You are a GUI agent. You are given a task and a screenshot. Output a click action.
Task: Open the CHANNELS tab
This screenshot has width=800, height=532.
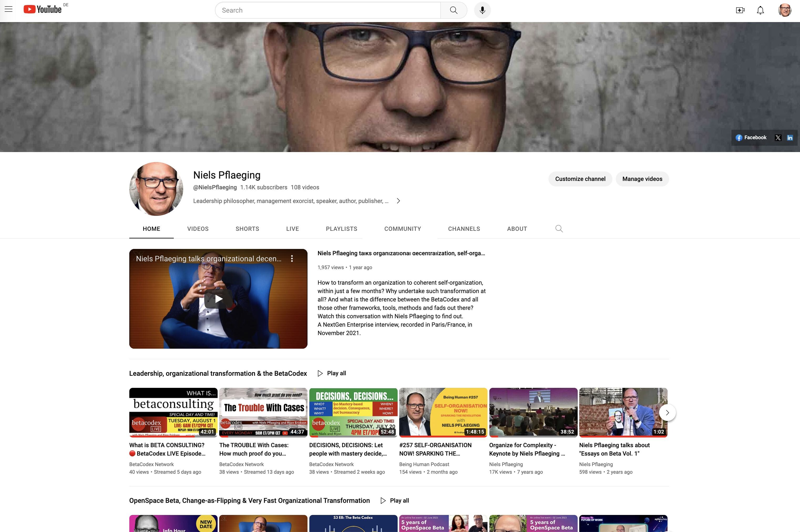click(464, 229)
